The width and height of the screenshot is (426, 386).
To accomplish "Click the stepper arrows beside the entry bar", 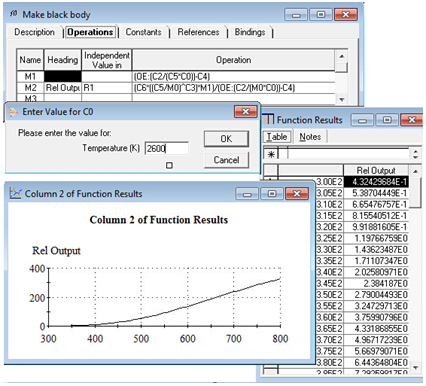I will 415,154.
